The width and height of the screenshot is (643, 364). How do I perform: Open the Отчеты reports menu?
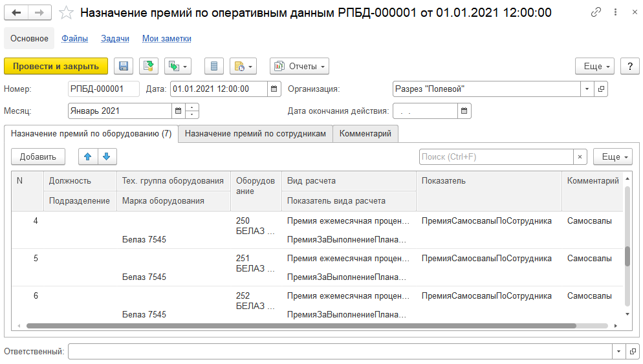pos(300,66)
